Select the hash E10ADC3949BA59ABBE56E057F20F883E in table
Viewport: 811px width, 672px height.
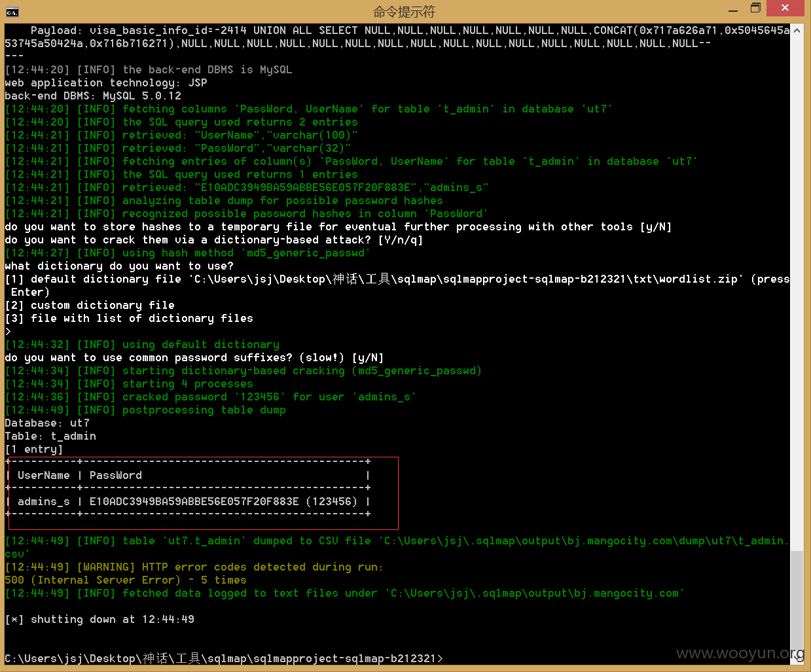point(194,501)
